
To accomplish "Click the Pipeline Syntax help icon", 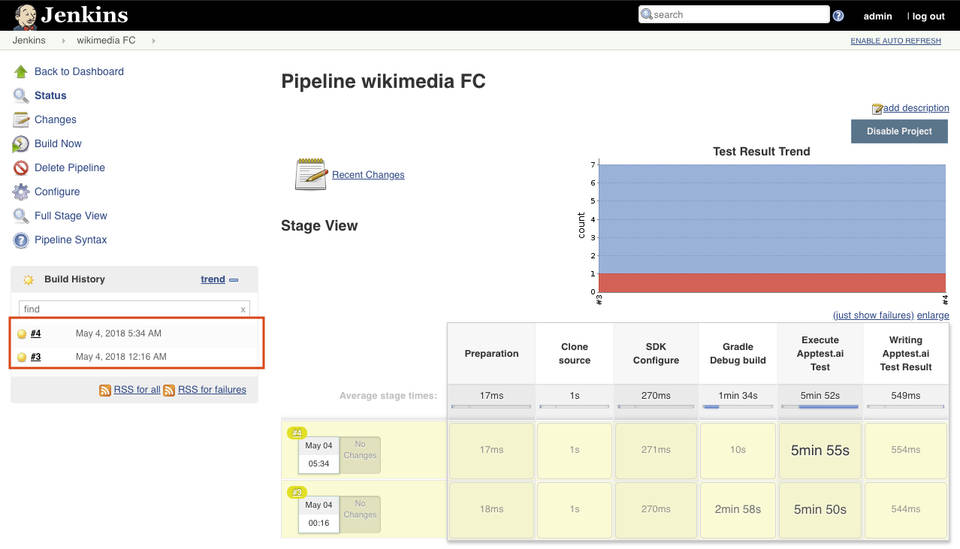I will (21, 240).
